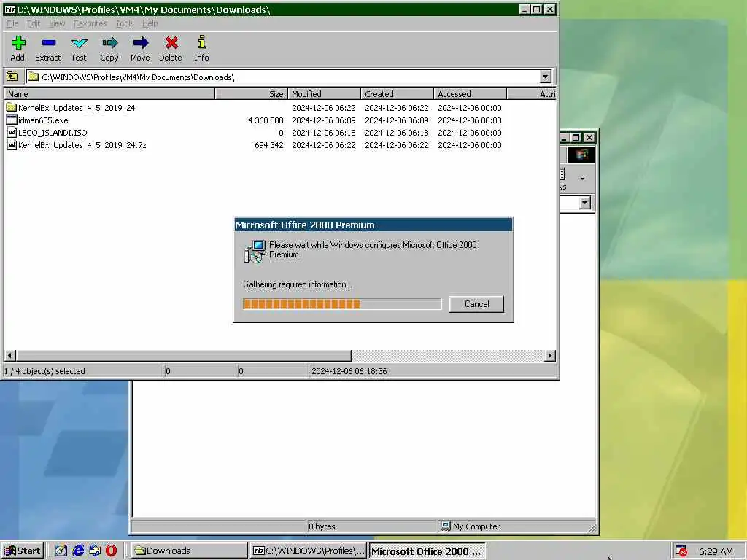This screenshot has height=560, width=747.
Task: Click the up-one-level folder icon
Action: click(x=12, y=77)
